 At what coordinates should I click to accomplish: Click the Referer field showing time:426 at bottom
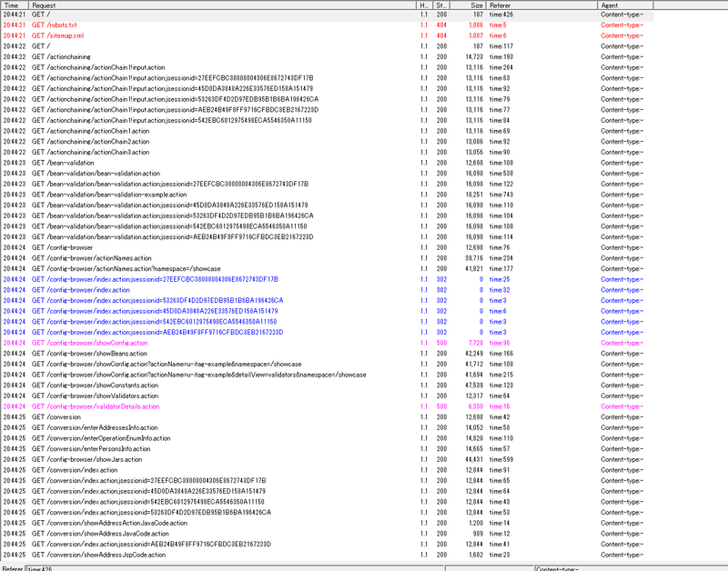point(235,568)
